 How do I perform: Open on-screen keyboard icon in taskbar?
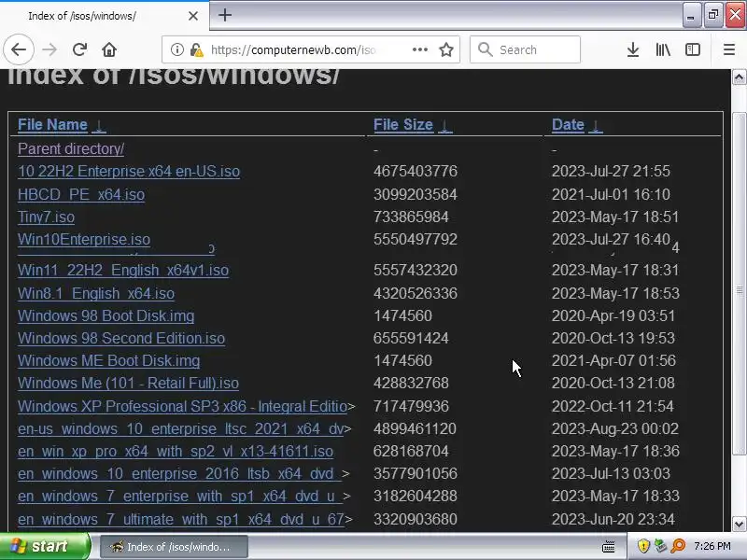[609, 547]
